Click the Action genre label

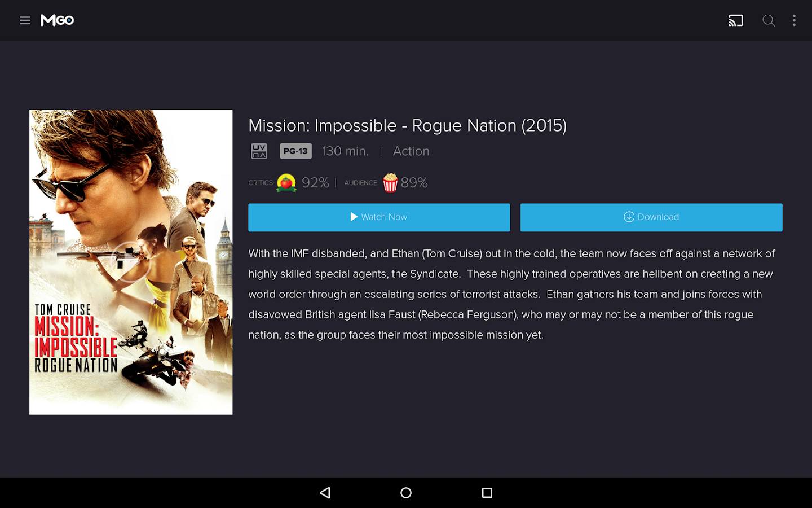point(411,151)
